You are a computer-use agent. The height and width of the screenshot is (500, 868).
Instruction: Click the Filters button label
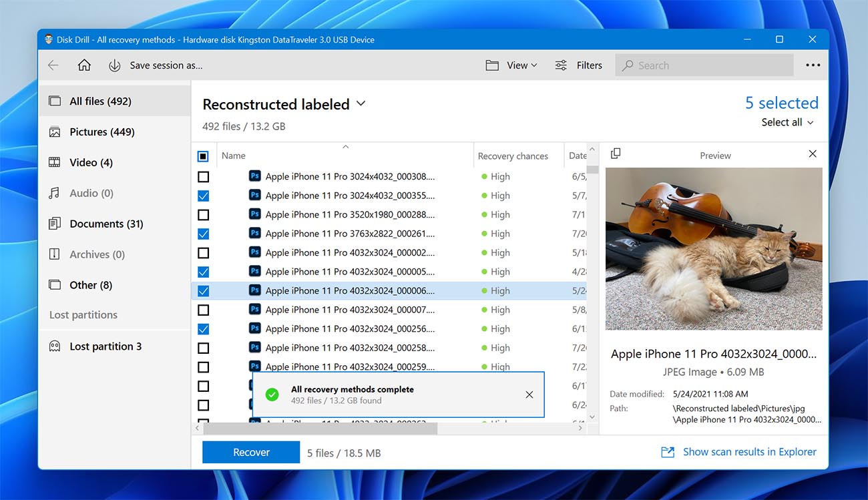click(590, 65)
